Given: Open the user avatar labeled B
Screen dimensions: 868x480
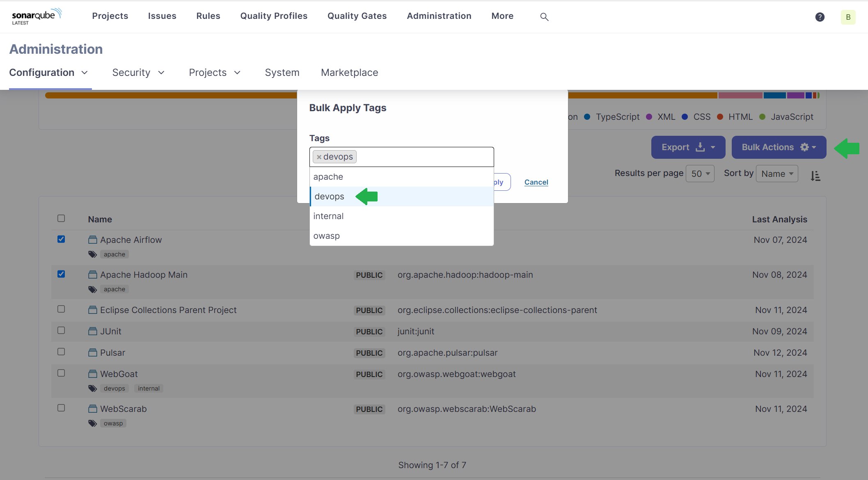Looking at the screenshot, I should point(848,17).
